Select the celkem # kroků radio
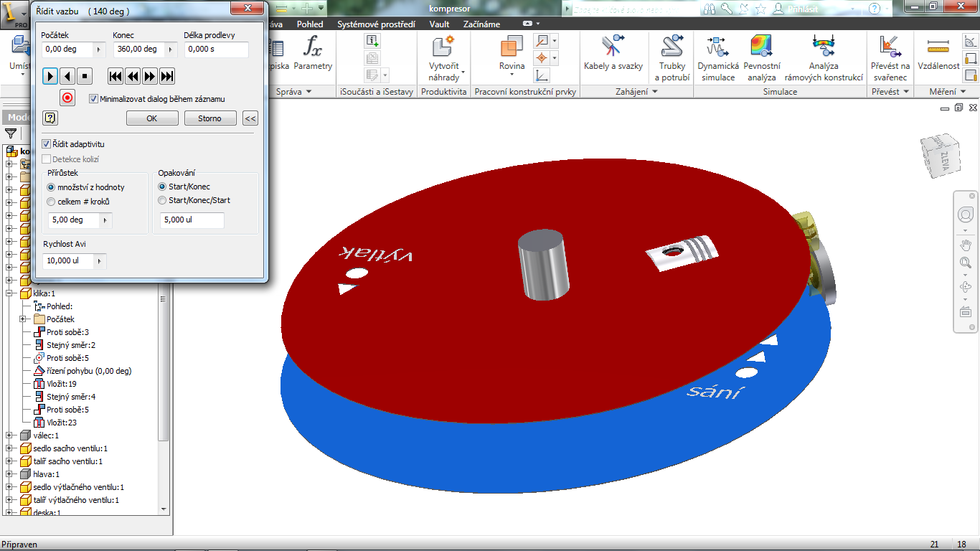The height and width of the screenshot is (551, 980). pos(51,202)
